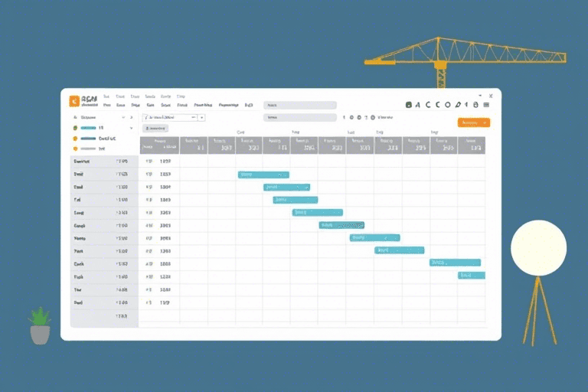The height and width of the screenshot is (392, 588).
Task: Click the lock icon in top-right toolbar
Action: tap(475, 104)
